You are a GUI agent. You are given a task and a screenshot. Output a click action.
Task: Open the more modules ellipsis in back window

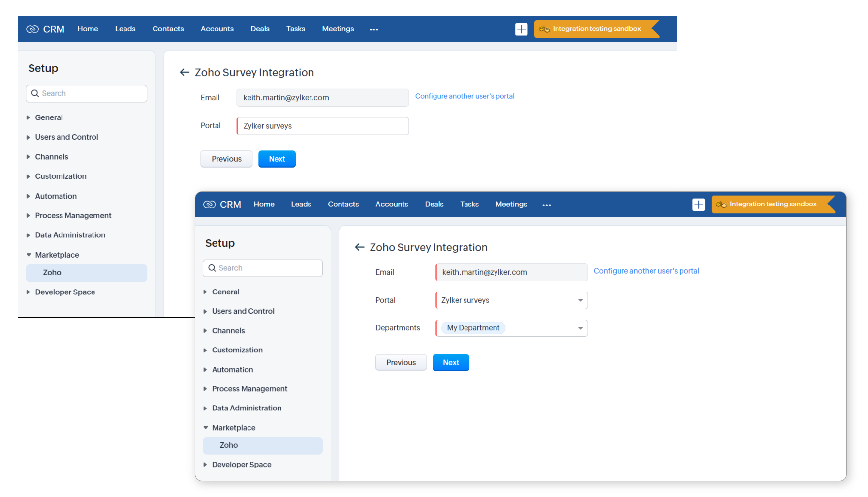point(374,29)
